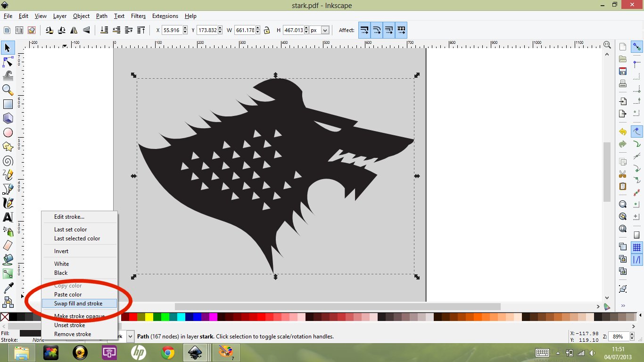Select the Node editing tool
The image size is (644, 362).
(8, 62)
